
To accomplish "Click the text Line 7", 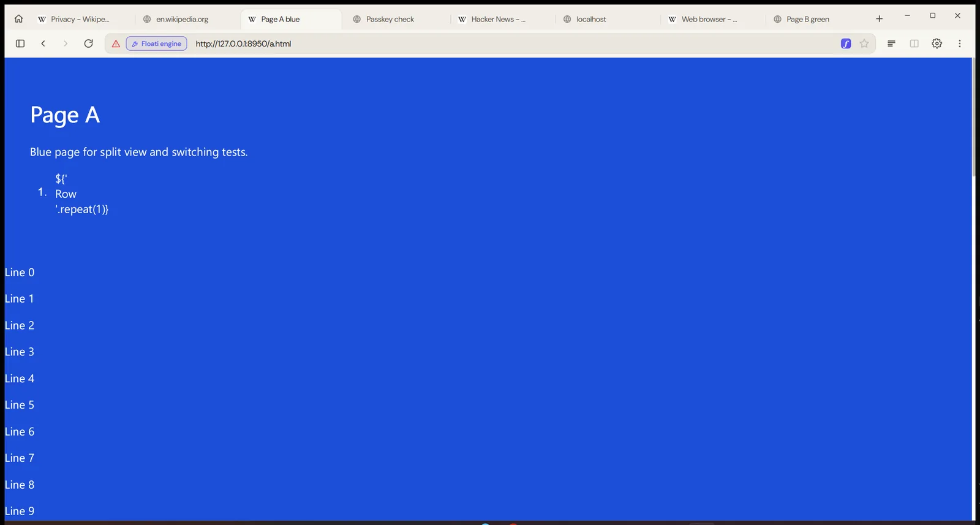I will click(20, 458).
